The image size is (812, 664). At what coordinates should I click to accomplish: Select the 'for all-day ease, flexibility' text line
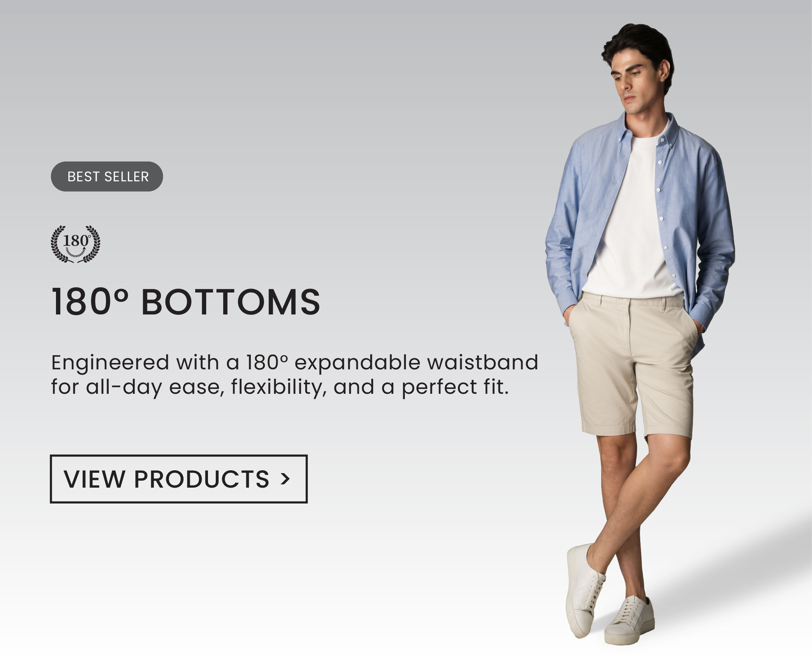[280, 387]
